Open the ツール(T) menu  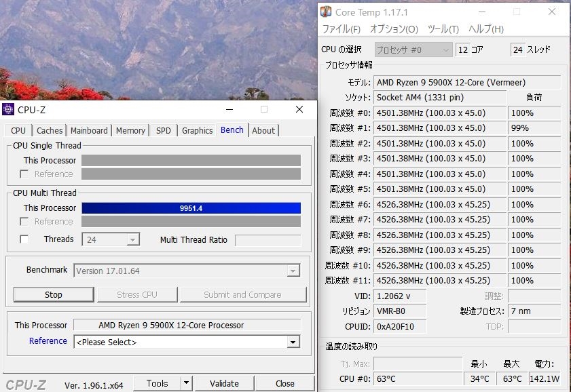pyautogui.click(x=443, y=29)
